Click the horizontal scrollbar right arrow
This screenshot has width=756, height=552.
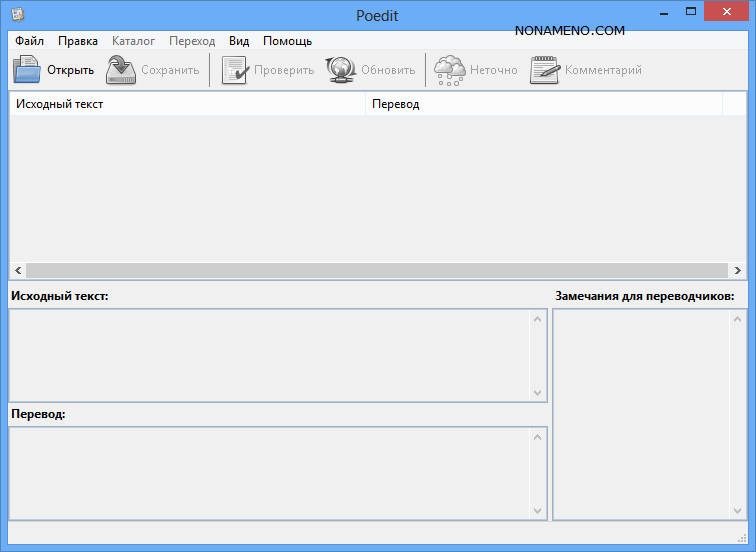point(738,271)
